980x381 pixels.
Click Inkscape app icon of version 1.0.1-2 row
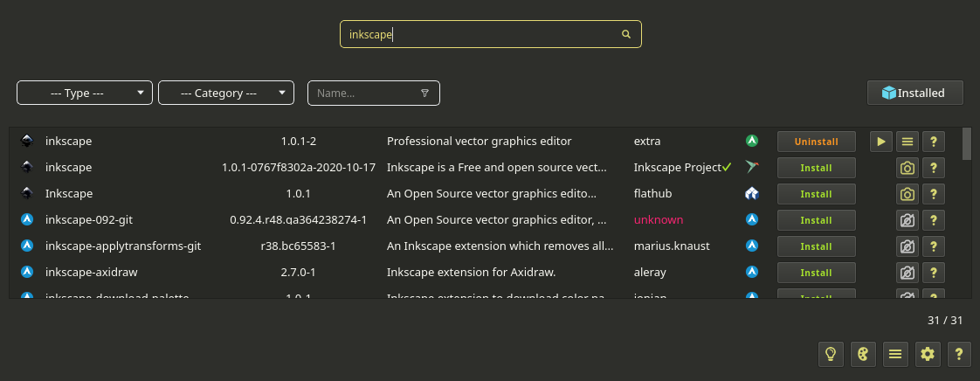coord(27,141)
